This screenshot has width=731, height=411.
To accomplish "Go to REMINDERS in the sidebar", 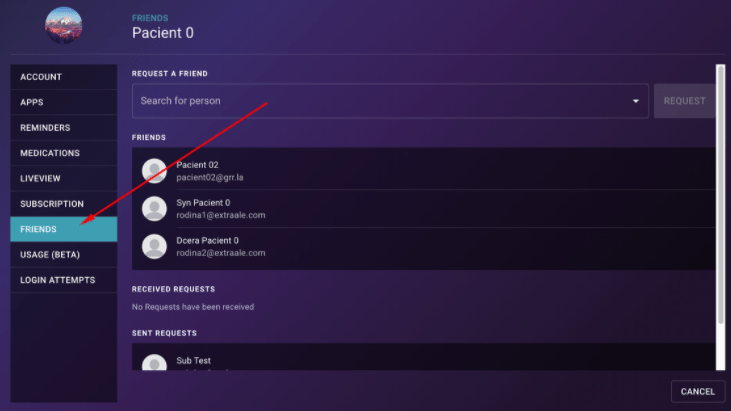I will 64,128.
